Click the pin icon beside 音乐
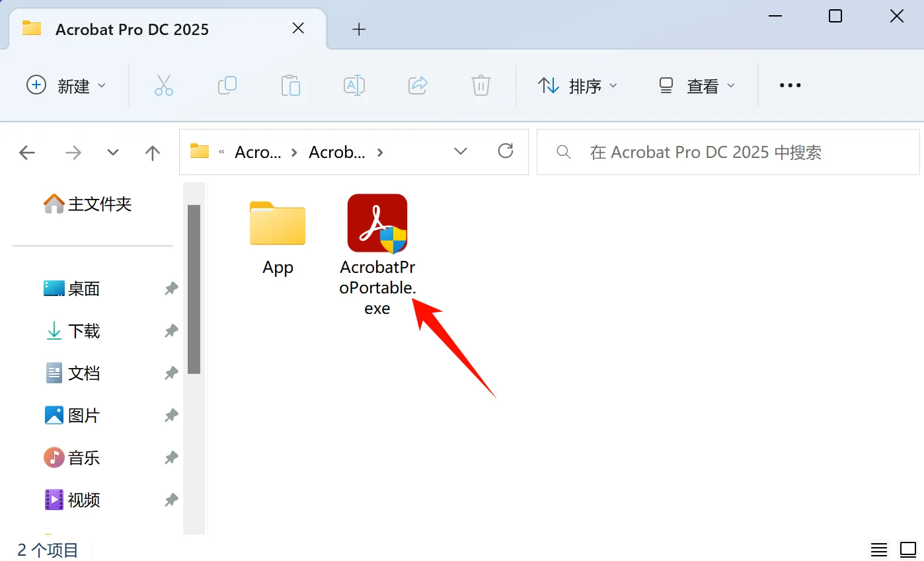924x561 pixels. 171,458
